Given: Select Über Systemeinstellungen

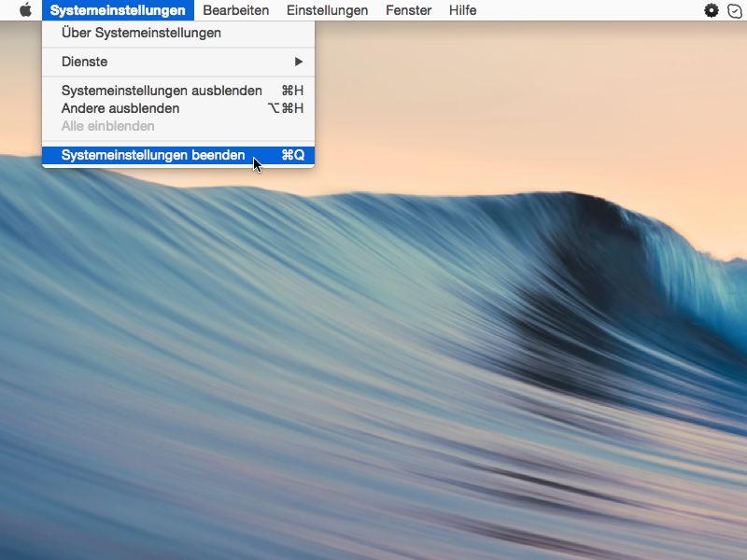Looking at the screenshot, I should 178,33.
